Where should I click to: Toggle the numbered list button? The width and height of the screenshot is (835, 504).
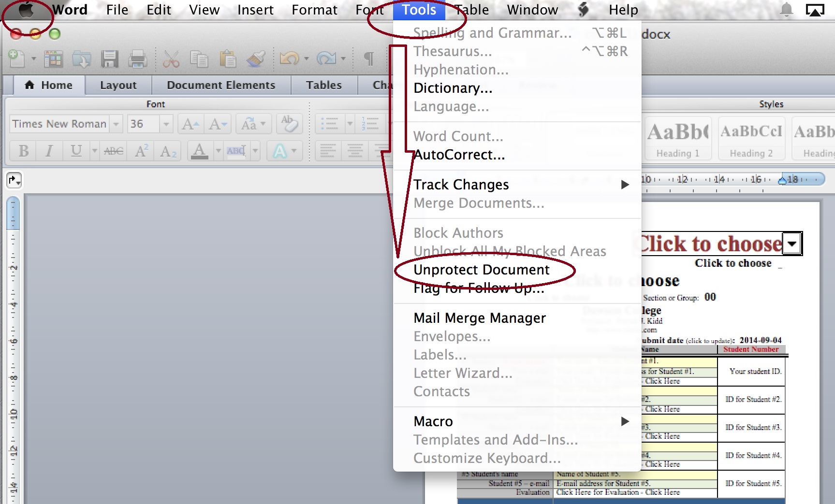click(370, 124)
